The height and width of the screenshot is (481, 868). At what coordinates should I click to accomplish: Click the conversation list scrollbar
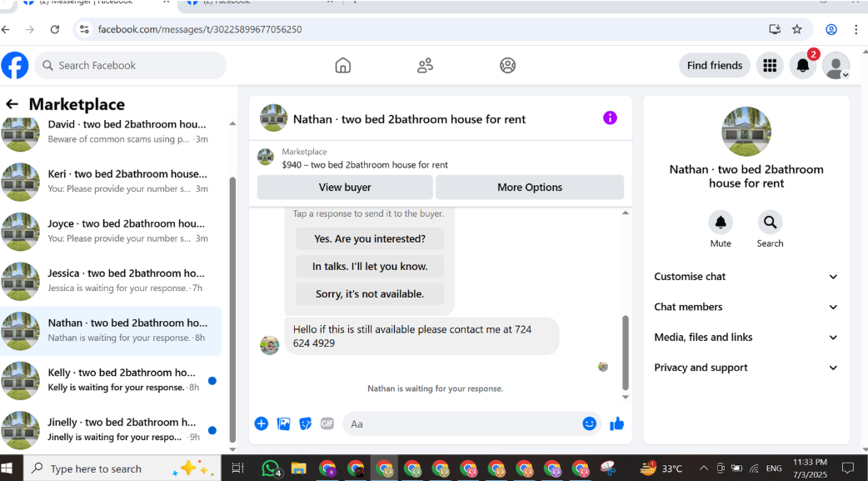point(232,309)
